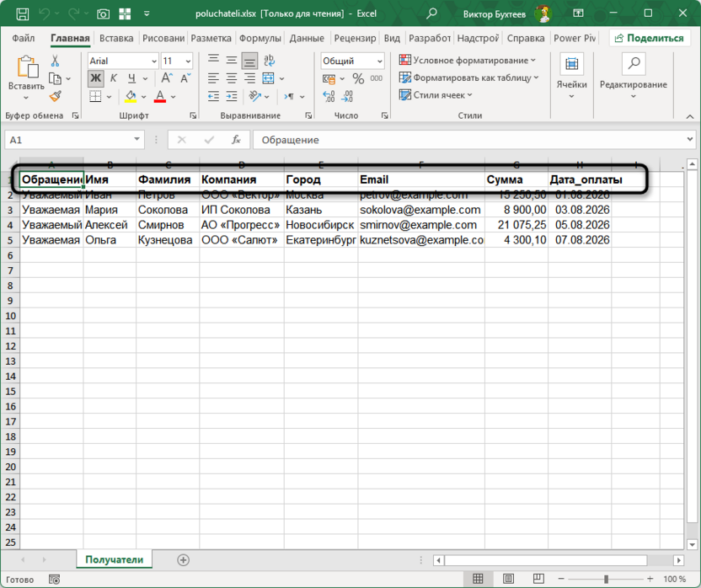Expand the formula bar with its chevron
This screenshot has width=701, height=588.
[x=690, y=140]
